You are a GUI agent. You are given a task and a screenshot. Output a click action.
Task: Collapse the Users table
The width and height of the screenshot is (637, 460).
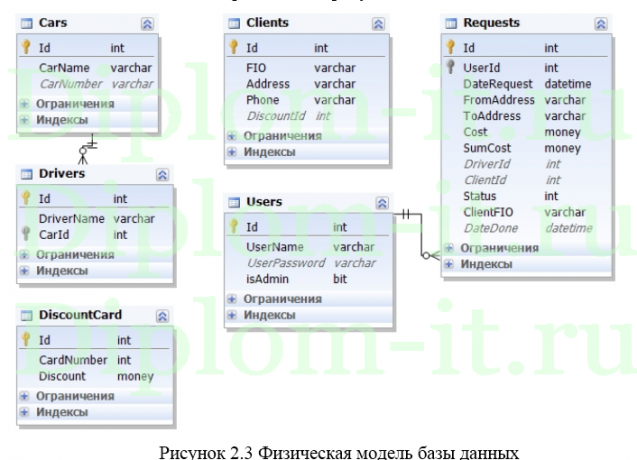click(x=382, y=203)
